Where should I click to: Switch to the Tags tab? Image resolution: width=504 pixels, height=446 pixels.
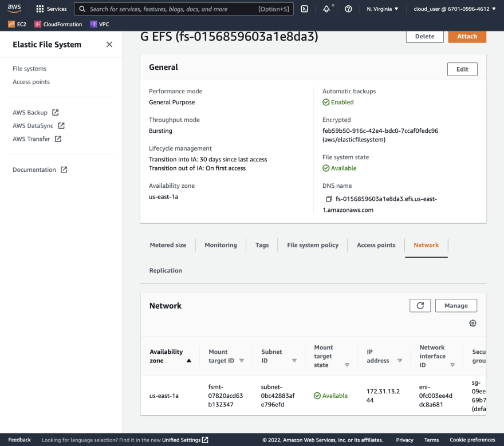coord(262,245)
